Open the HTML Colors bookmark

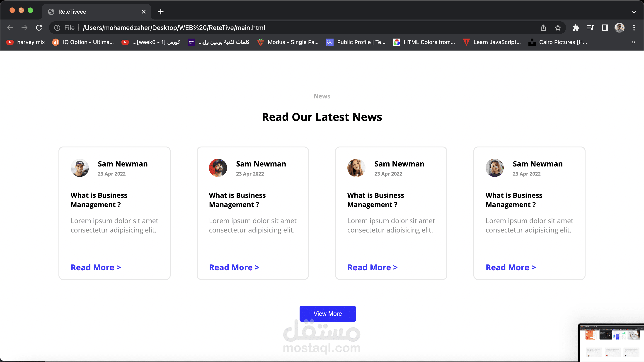(x=424, y=42)
